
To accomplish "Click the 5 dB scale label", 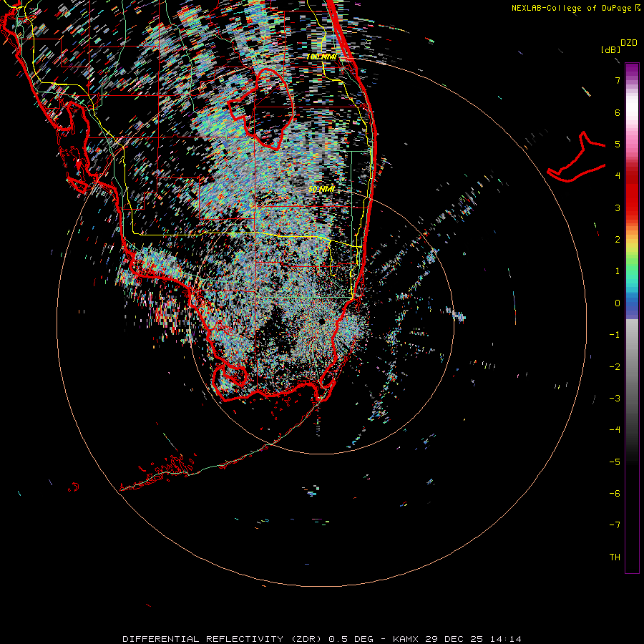I will (x=618, y=144).
